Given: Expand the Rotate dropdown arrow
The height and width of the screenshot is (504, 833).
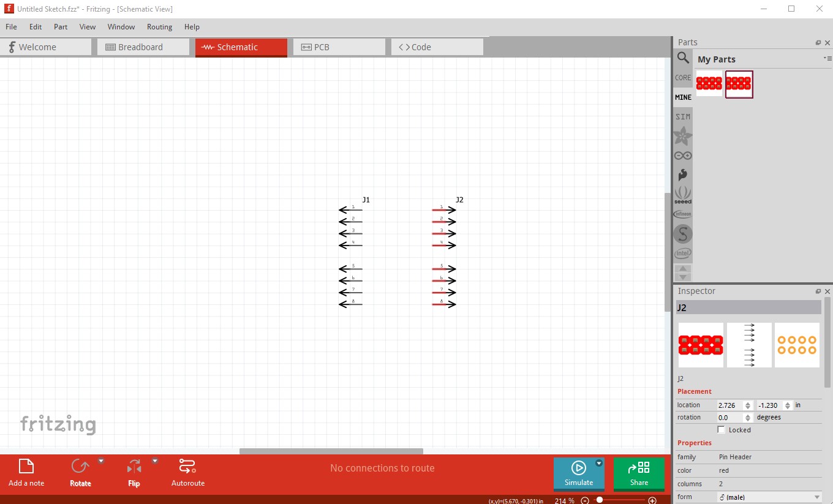Looking at the screenshot, I should tap(101, 461).
